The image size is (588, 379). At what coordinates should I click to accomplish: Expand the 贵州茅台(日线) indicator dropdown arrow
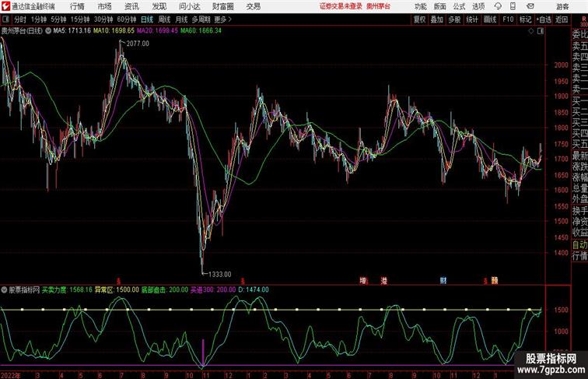click(x=48, y=31)
